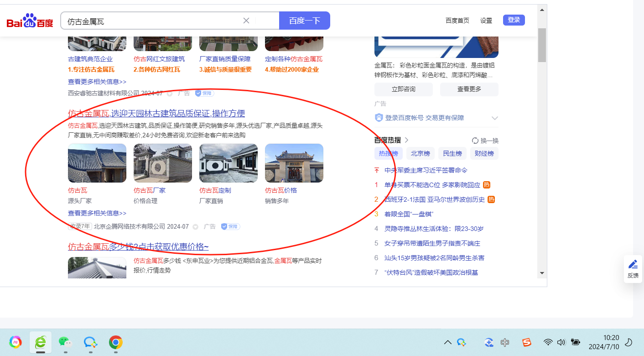Click the 立即咨询 button

pos(404,89)
